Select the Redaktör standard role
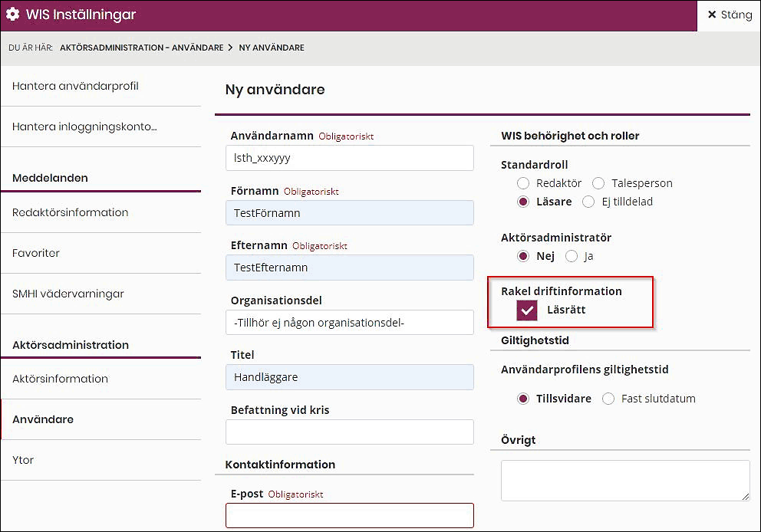Image resolution: width=761 pixels, height=532 pixels. 523,183
